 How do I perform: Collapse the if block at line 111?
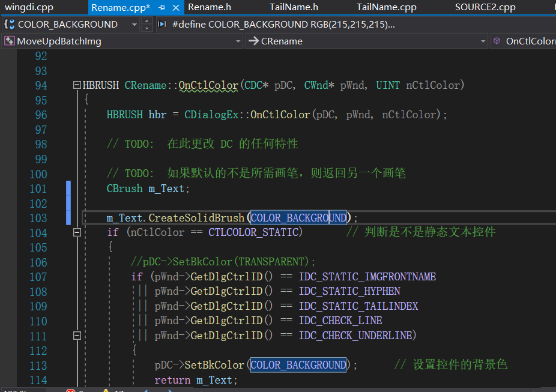77,335
